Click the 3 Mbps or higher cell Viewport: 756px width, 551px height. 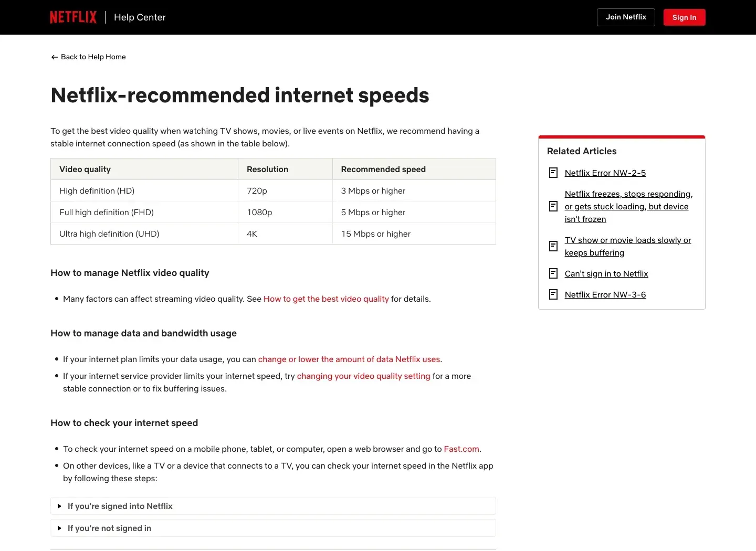(414, 190)
